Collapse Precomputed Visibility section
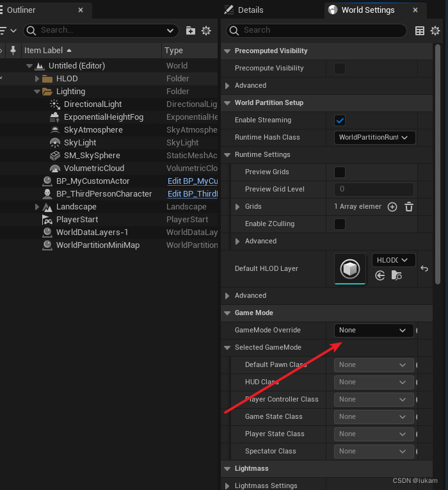Image resolution: width=448 pixels, height=490 pixels. pos(227,51)
